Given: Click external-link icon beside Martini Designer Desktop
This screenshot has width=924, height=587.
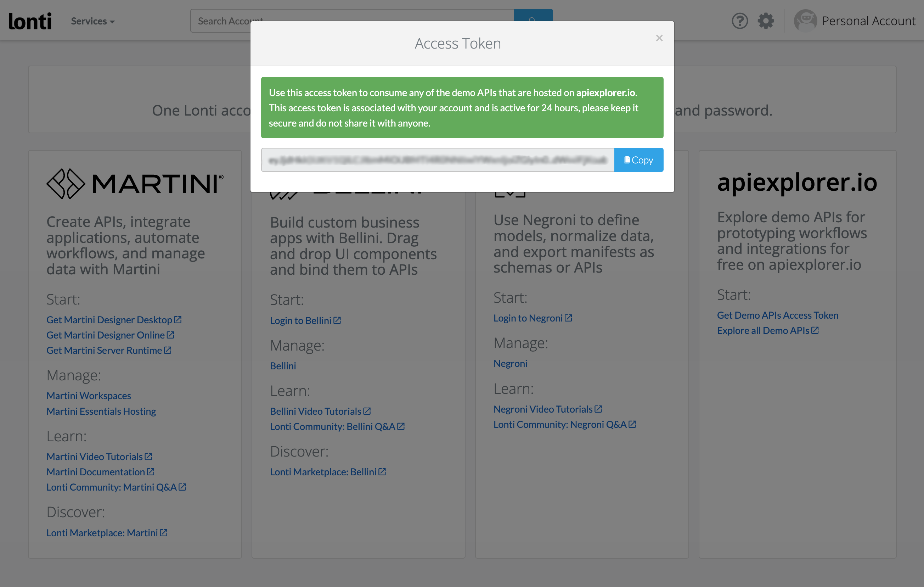Looking at the screenshot, I should (x=178, y=319).
